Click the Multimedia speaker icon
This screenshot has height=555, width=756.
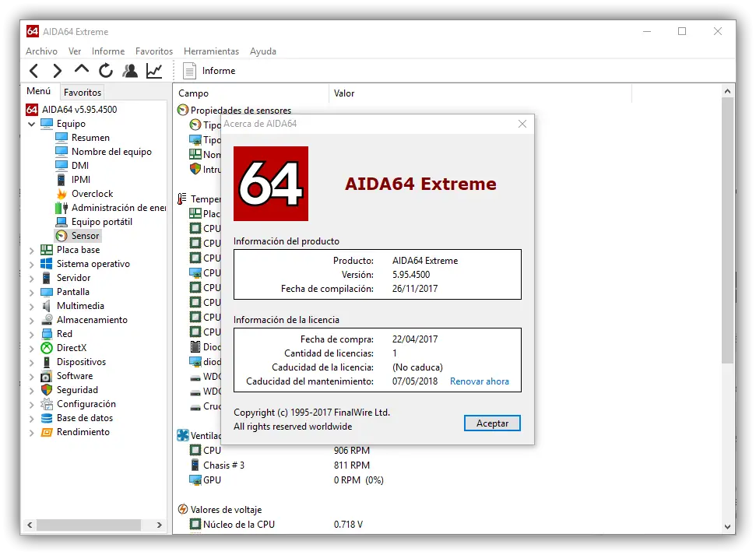click(x=47, y=306)
